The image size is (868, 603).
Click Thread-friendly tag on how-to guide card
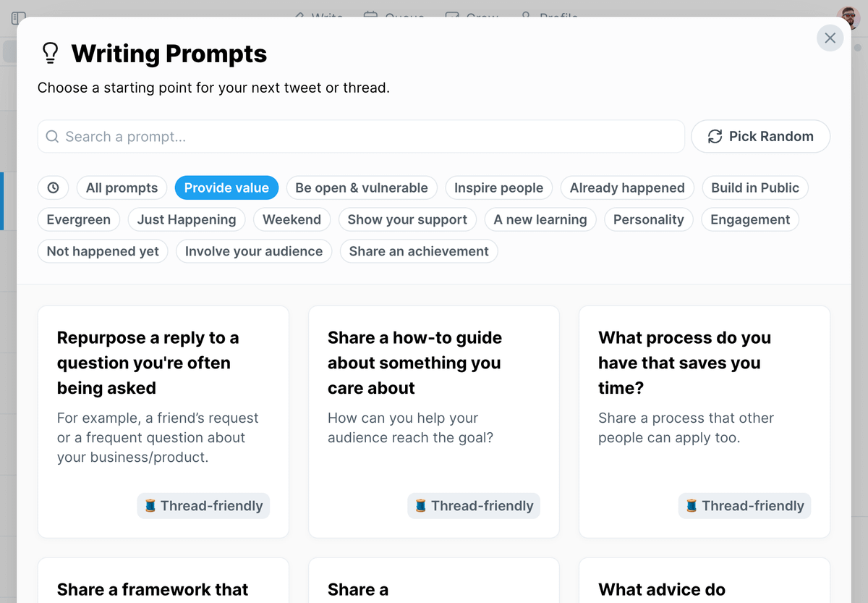[x=474, y=505]
